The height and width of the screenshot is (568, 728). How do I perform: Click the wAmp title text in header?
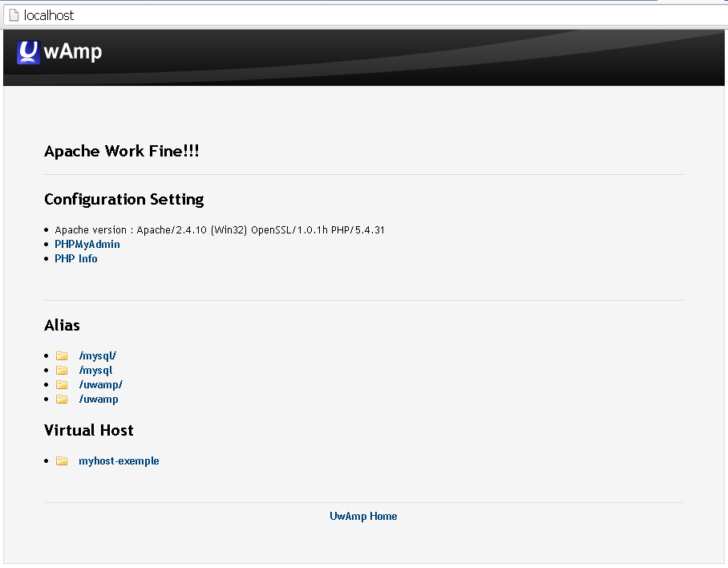[x=73, y=51]
